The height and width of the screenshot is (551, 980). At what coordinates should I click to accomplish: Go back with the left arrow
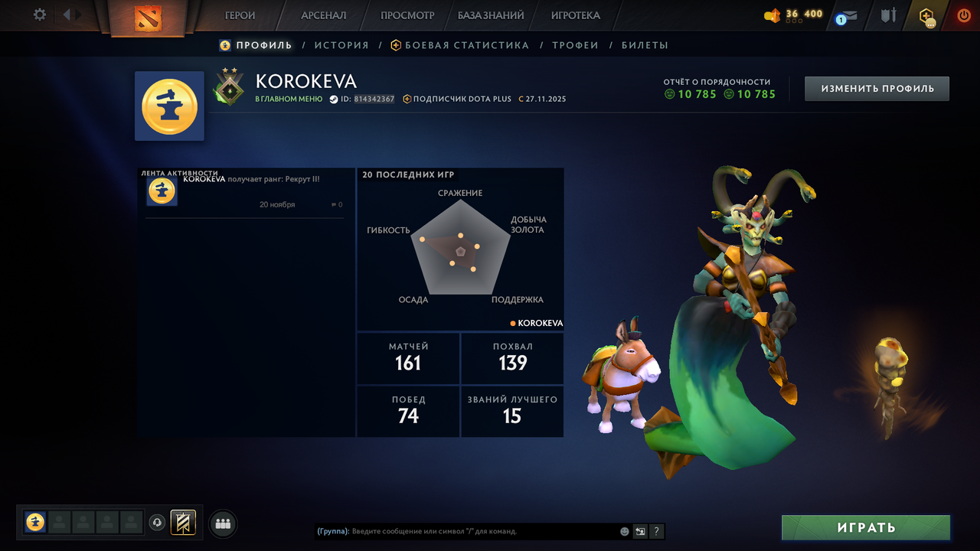point(66,15)
